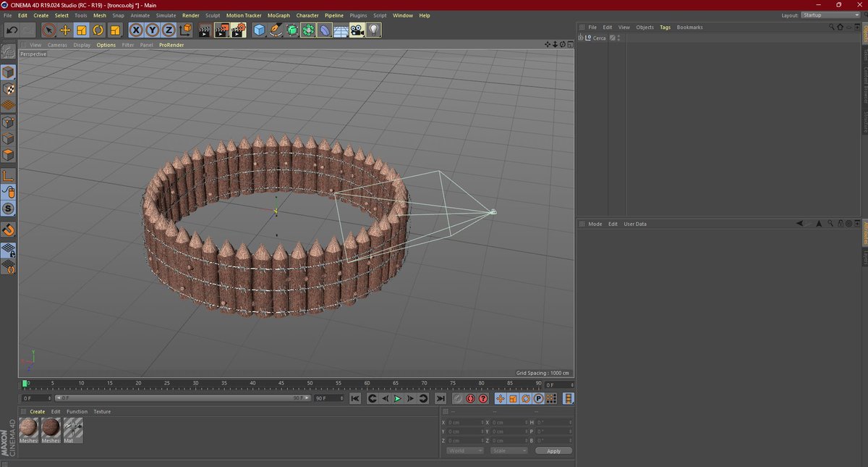Switch the coordinate system icon
The width and height of the screenshot is (868, 467).
pos(185,30)
